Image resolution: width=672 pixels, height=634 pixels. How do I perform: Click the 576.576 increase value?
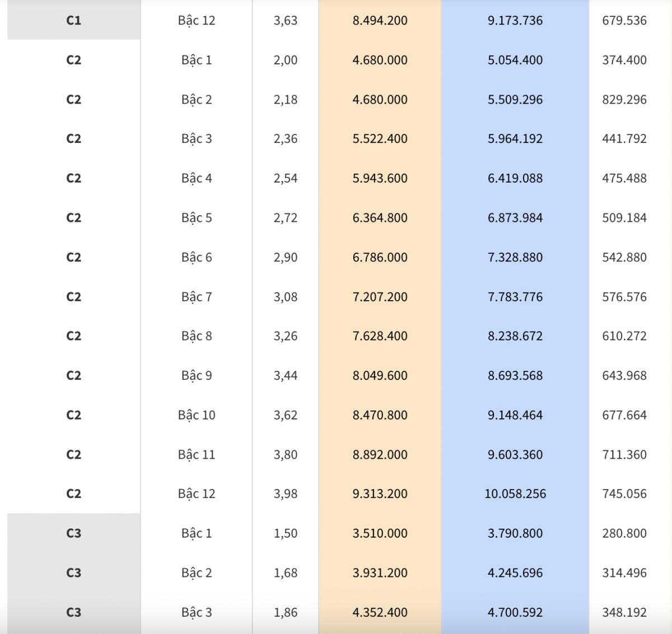624,296
